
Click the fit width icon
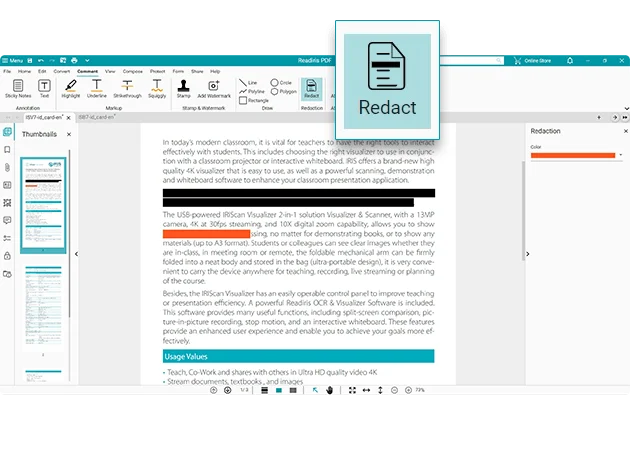click(x=366, y=390)
